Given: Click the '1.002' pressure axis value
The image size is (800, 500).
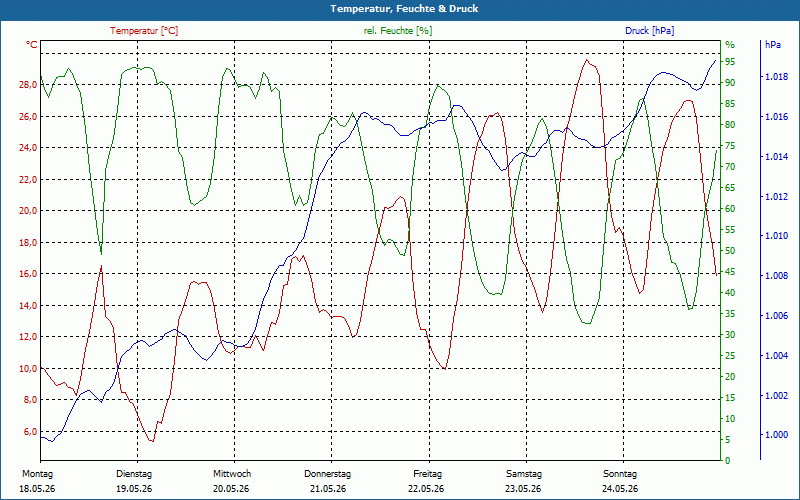Looking at the screenshot, I should (x=776, y=395).
